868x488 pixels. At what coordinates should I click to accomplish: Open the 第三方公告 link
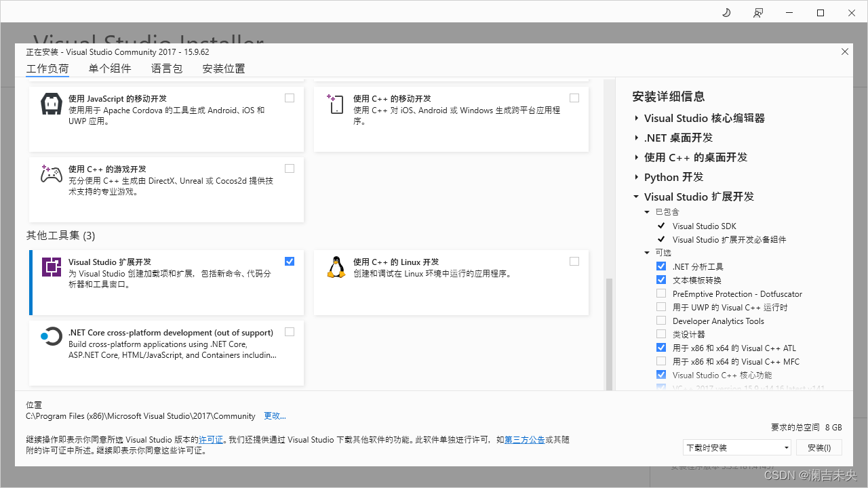[x=525, y=440]
